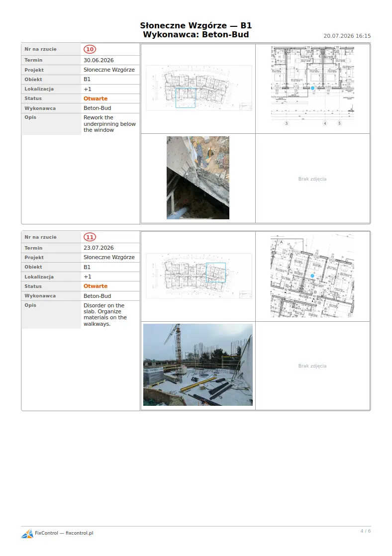Click the Obiekt value B1 in issue 10
The width and height of the screenshot is (392, 556).
(87, 80)
